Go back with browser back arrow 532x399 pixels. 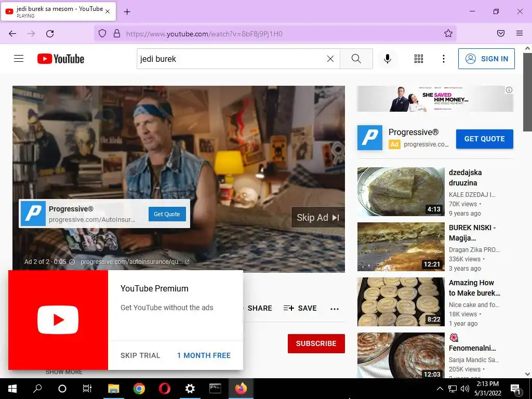pos(12,34)
